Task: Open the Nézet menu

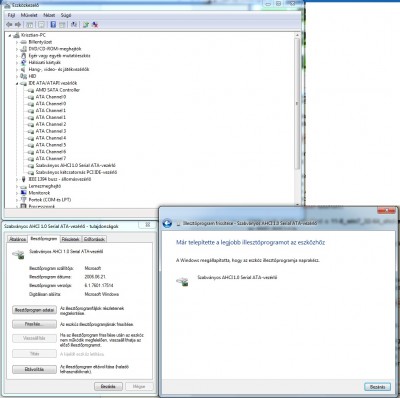Action: point(49,15)
